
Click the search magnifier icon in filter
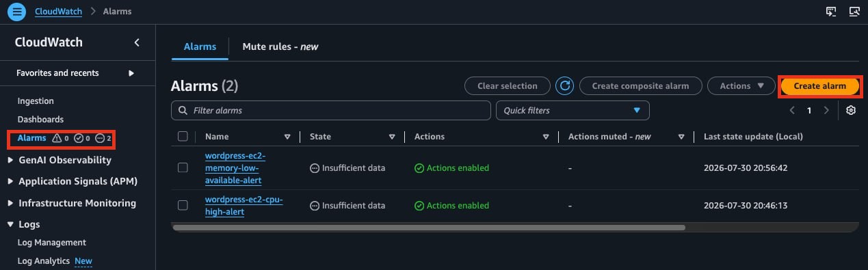183,110
